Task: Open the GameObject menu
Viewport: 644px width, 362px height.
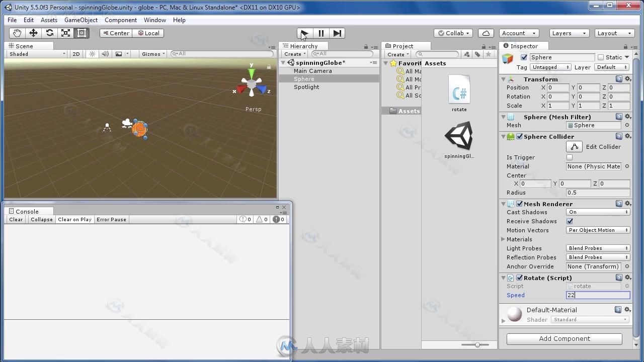Action: [x=81, y=20]
